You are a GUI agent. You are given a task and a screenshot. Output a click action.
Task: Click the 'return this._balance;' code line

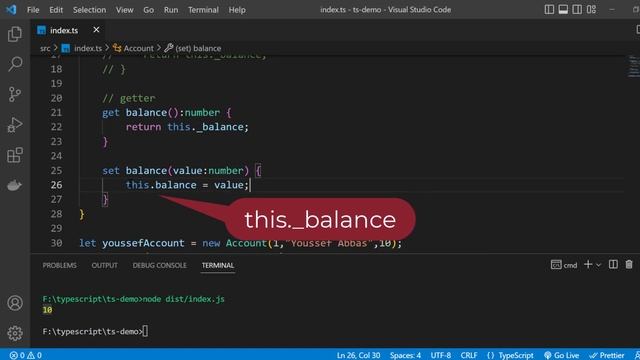(x=187, y=127)
